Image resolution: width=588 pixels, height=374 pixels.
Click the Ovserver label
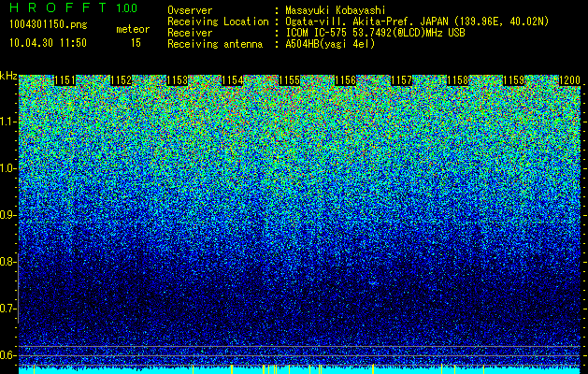pos(190,10)
